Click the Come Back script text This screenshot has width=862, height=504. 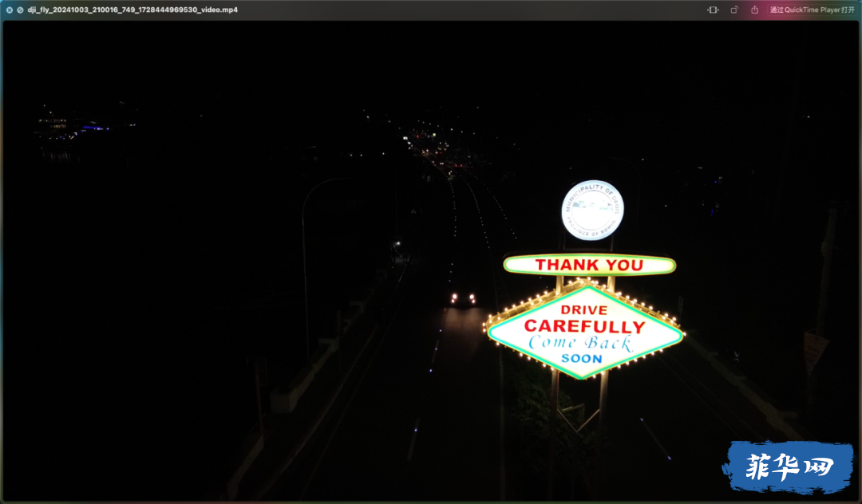tap(580, 343)
